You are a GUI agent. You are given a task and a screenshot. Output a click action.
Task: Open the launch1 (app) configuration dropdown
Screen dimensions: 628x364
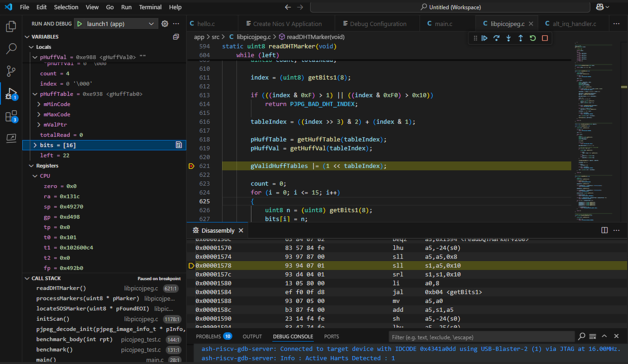coord(151,24)
